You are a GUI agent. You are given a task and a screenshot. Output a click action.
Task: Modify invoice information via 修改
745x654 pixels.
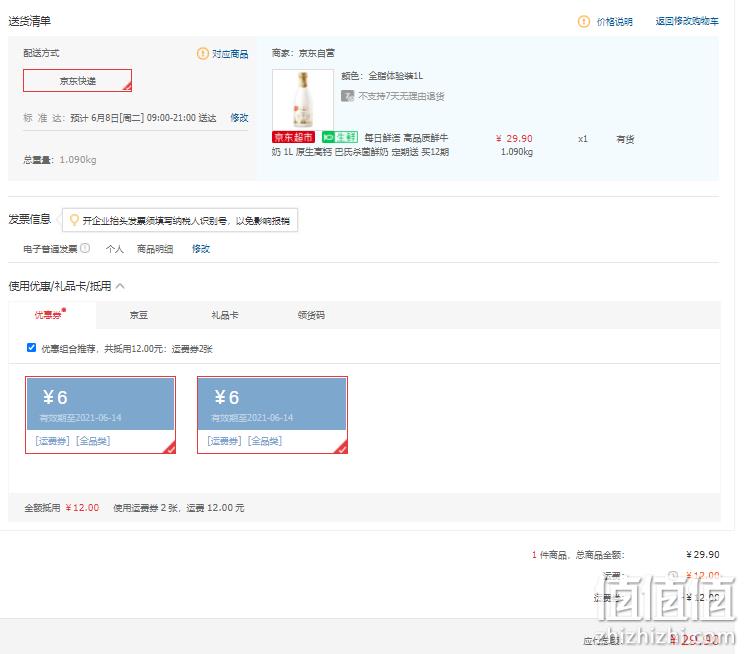201,249
